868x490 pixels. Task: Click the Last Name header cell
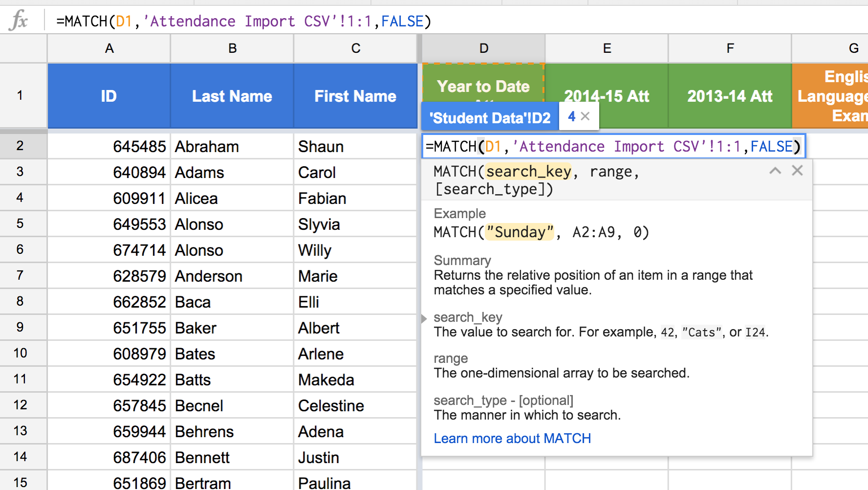[232, 96]
